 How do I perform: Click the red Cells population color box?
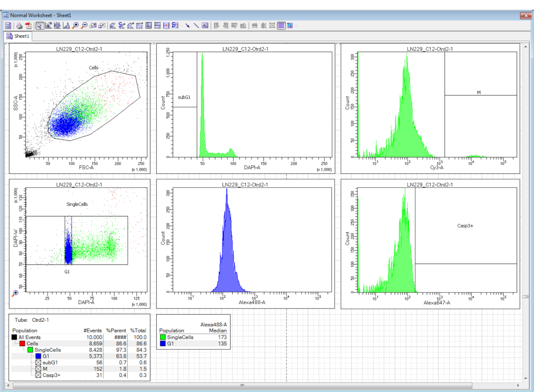22,344
